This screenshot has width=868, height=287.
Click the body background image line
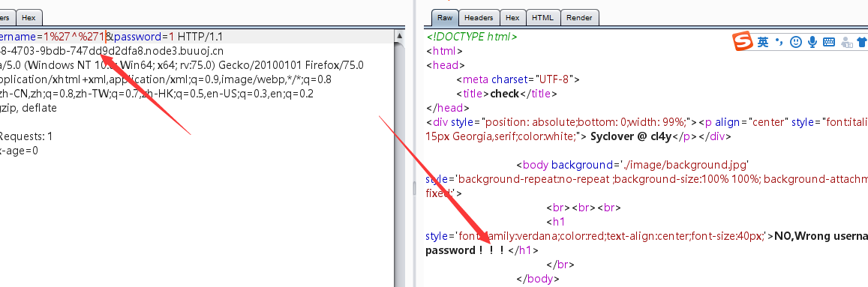pos(632,165)
